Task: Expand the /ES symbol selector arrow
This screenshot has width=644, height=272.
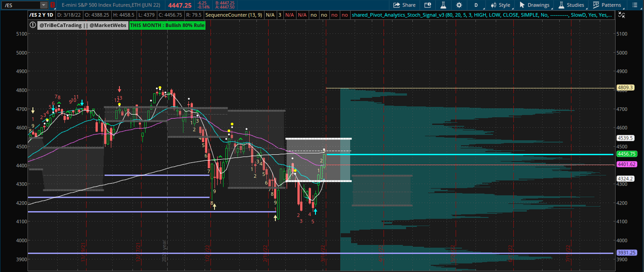Action: point(44,5)
